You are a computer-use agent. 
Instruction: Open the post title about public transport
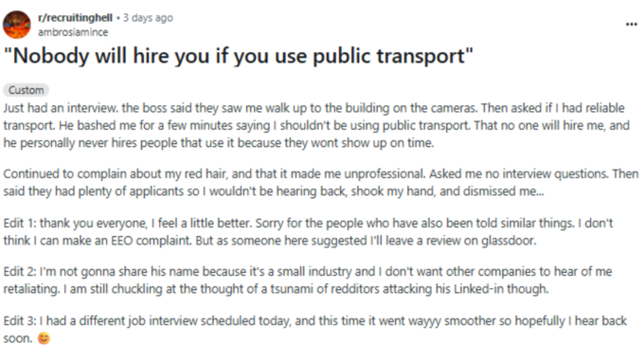click(239, 56)
